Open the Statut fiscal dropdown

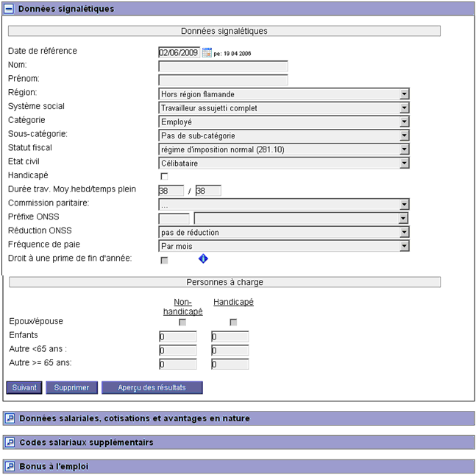point(284,149)
